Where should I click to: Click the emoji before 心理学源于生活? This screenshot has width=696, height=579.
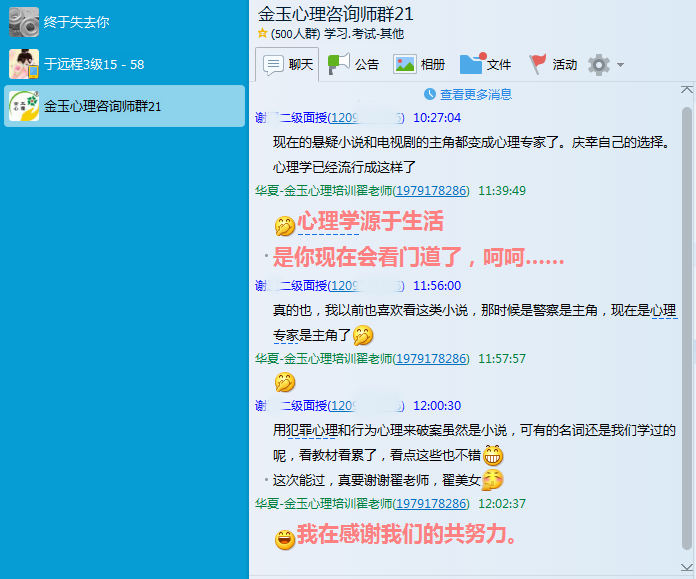click(284, 224)
